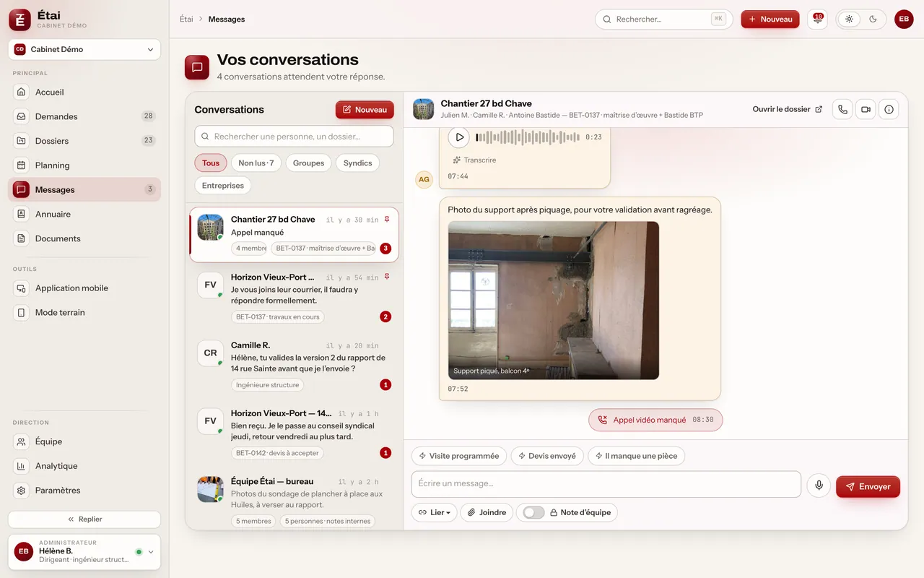Click the Paramètres gear icon
The image size is (924, 578).
pos(22,491)
